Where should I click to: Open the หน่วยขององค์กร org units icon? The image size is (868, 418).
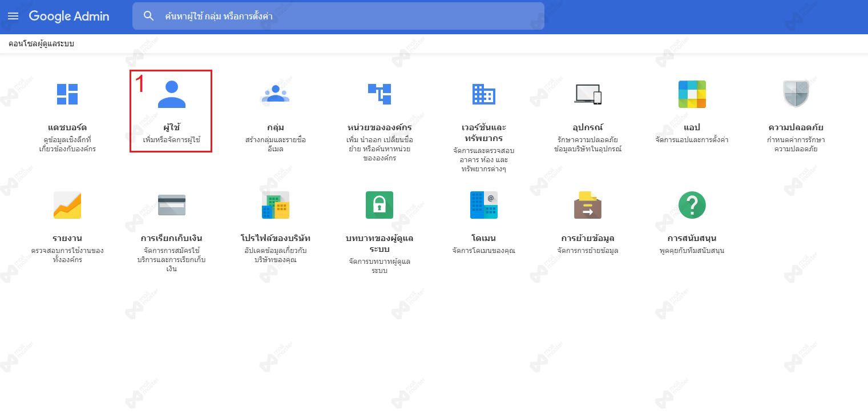(380, 94)
